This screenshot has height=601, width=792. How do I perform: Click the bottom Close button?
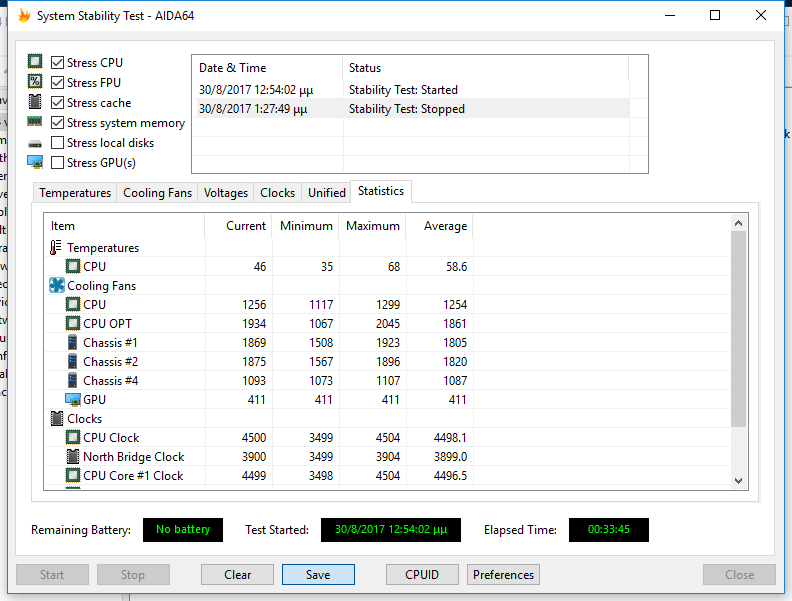(739, 575)
